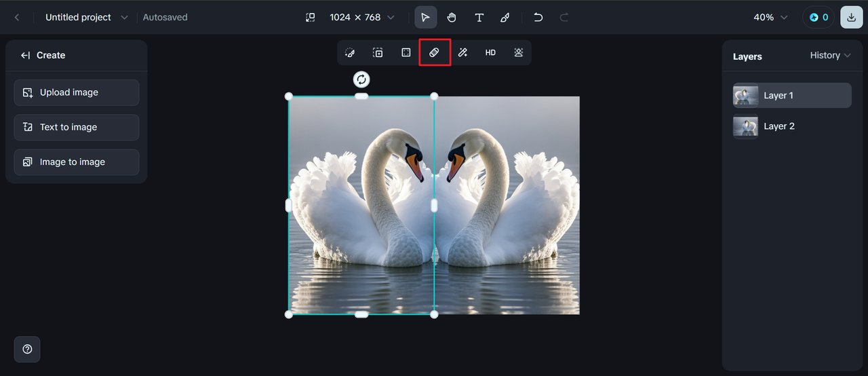
Task: Open the 1024 × 768 canvas size dropdown
Action: (x=361, y=17)
